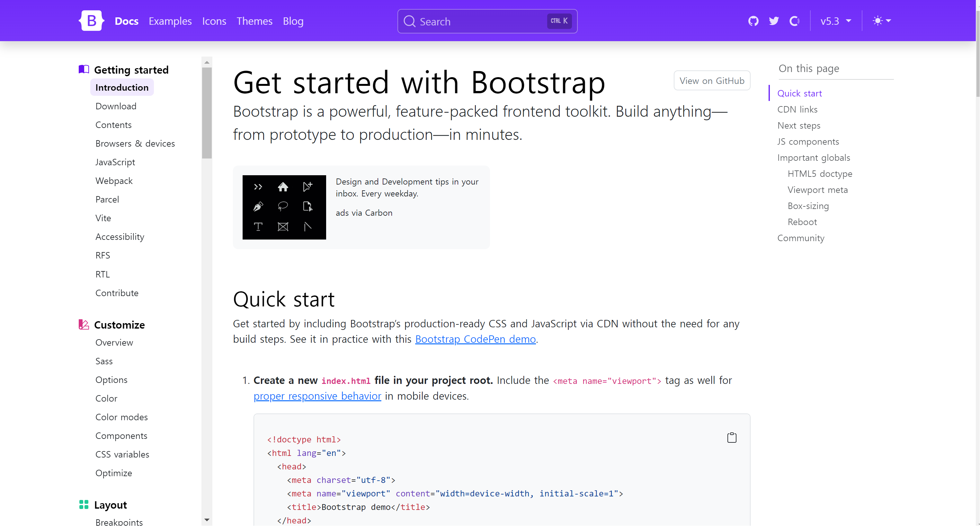This screenshot has width=980, height=526.
Task: Open Accessibility in the sidebar
Action: [120, 236]
